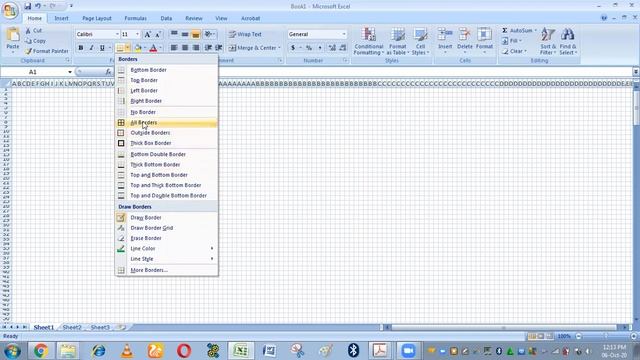Screen dimensions: 640x360
Task: Click the formula bar input
Action: (372, 72)
